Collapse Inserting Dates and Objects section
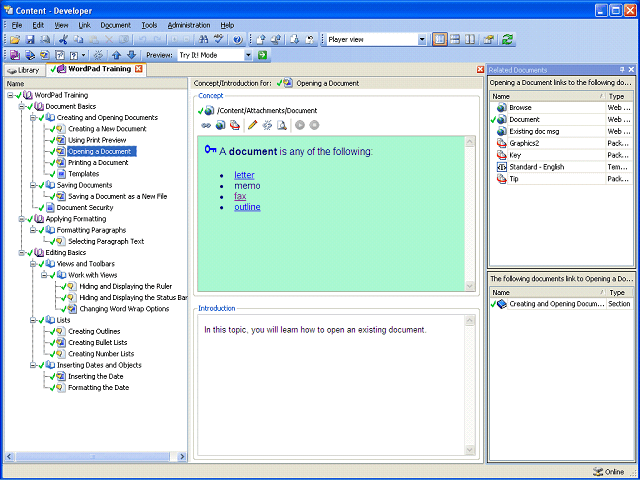Screen dimensions: 640x480 [x=33, y=365]
